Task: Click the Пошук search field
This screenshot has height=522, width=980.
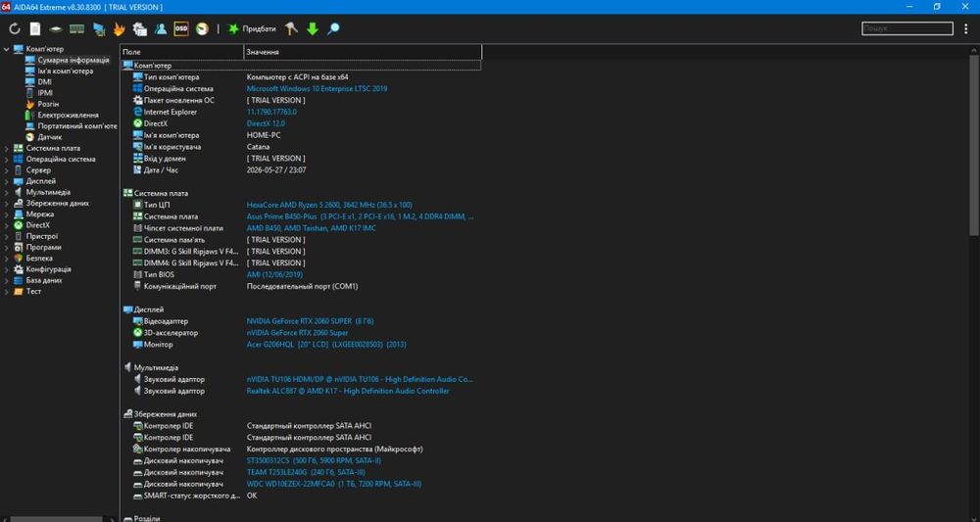Action: point(907,28)
